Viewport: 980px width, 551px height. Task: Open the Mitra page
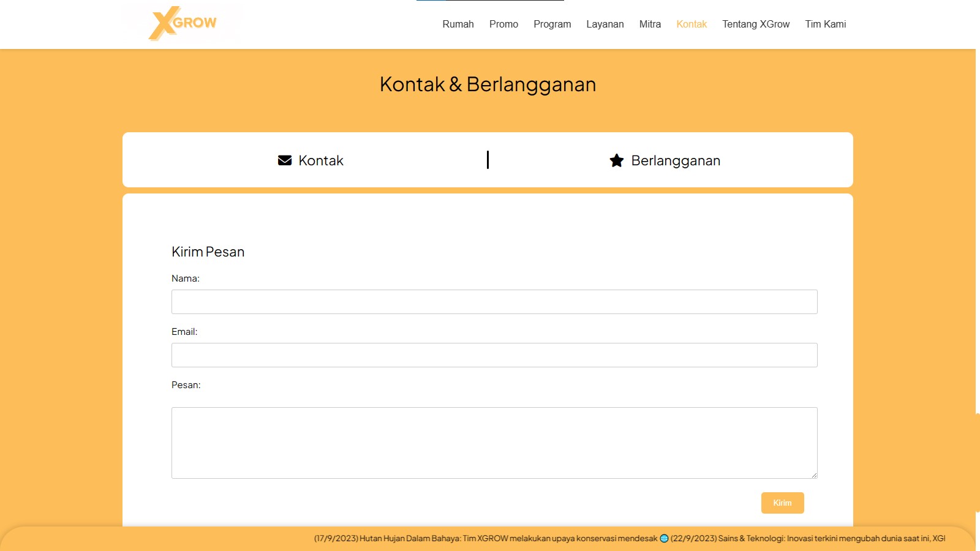(x=649, y=24)
